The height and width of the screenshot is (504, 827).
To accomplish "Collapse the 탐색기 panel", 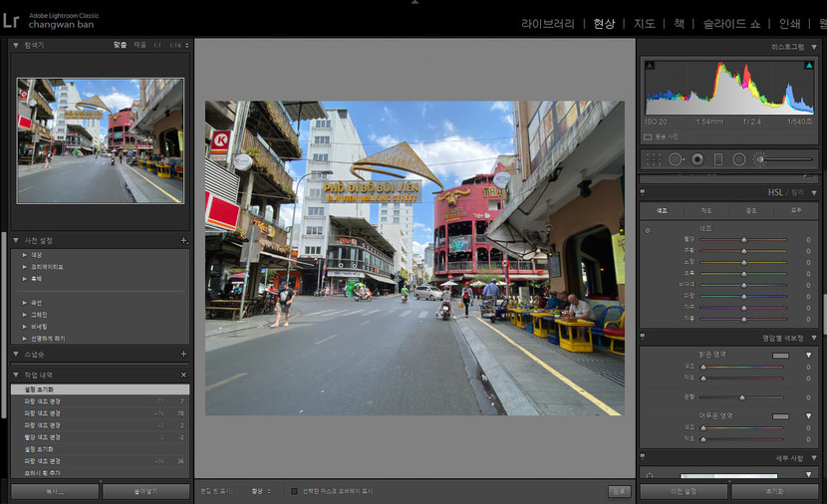I will [x=16, y=46].
